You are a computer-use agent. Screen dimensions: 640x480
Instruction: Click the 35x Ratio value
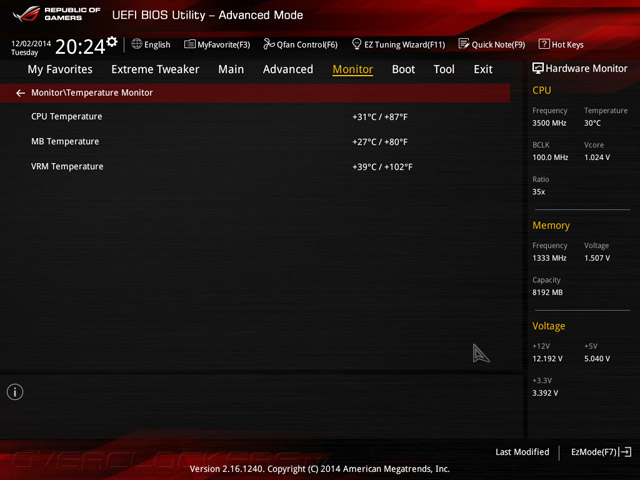coord(539,191)
